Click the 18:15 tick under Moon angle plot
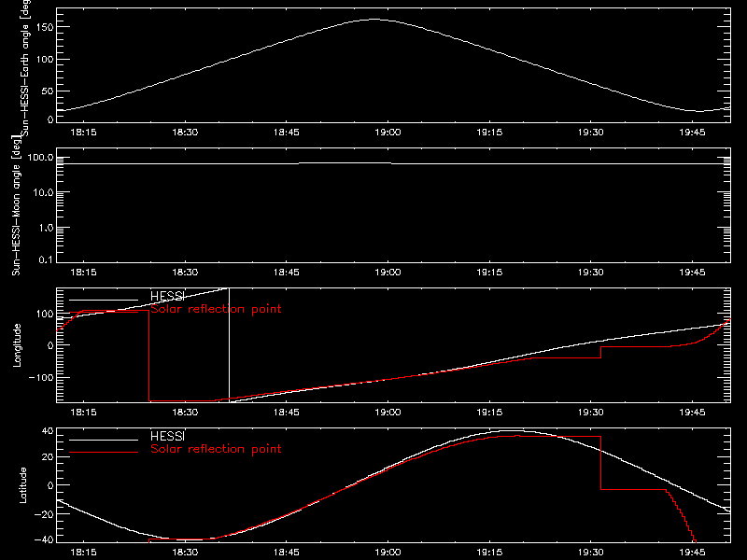This screenshot has height=560, width=747. tap(83, 273)
